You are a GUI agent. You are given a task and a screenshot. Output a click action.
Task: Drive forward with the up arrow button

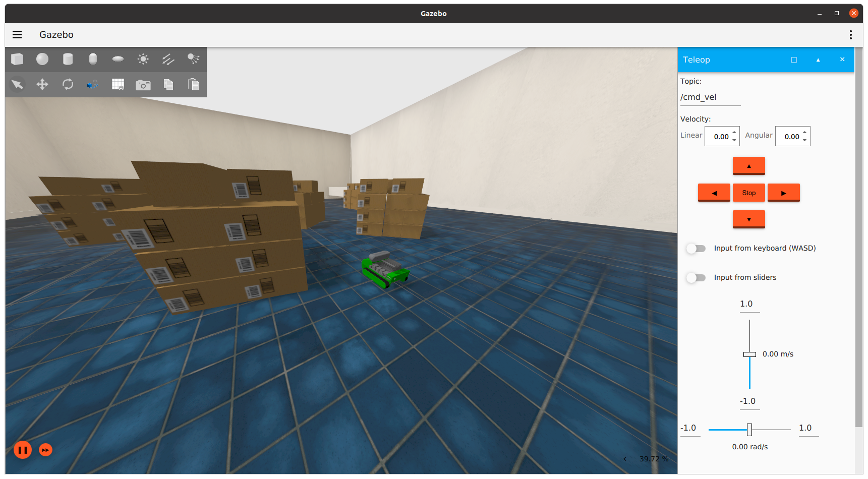pos(749,166)
